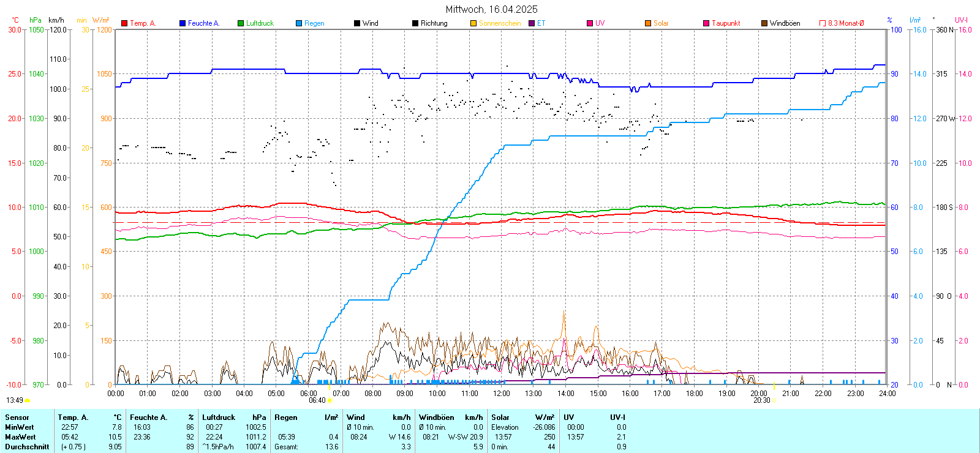Click the date title Mittwoch, 16.04.2025
Image resolution: width=980 pixels, height=453 pixels.
click(x=491, y=9)
